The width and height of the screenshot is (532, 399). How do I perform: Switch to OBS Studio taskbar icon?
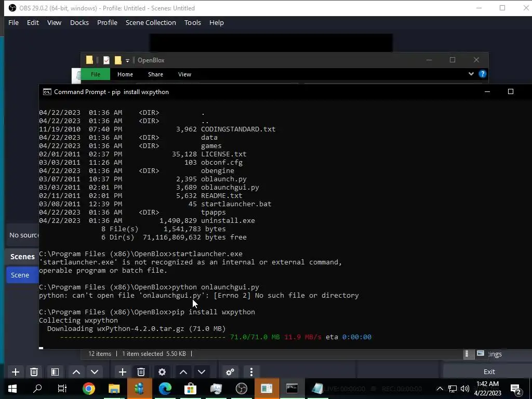point(241,389)
